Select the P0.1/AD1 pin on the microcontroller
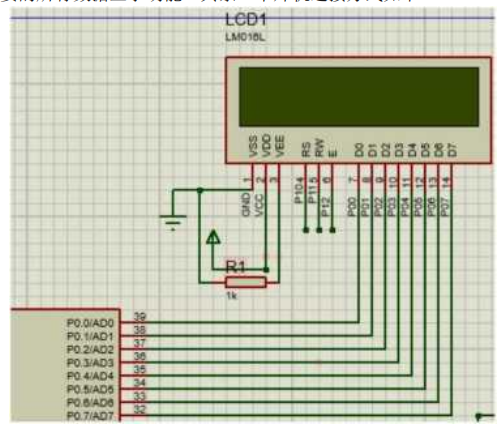 90,336
